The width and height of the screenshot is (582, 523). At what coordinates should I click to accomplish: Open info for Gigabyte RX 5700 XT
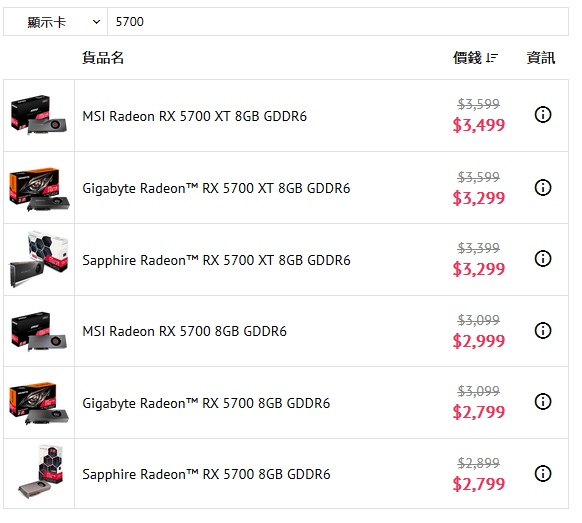coord(543,187)
